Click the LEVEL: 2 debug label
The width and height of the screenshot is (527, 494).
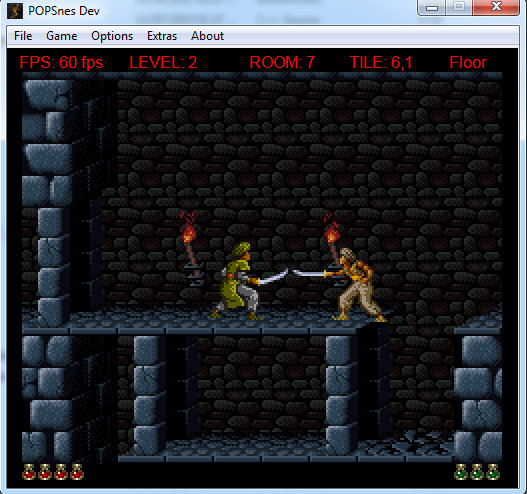(163, 63)
